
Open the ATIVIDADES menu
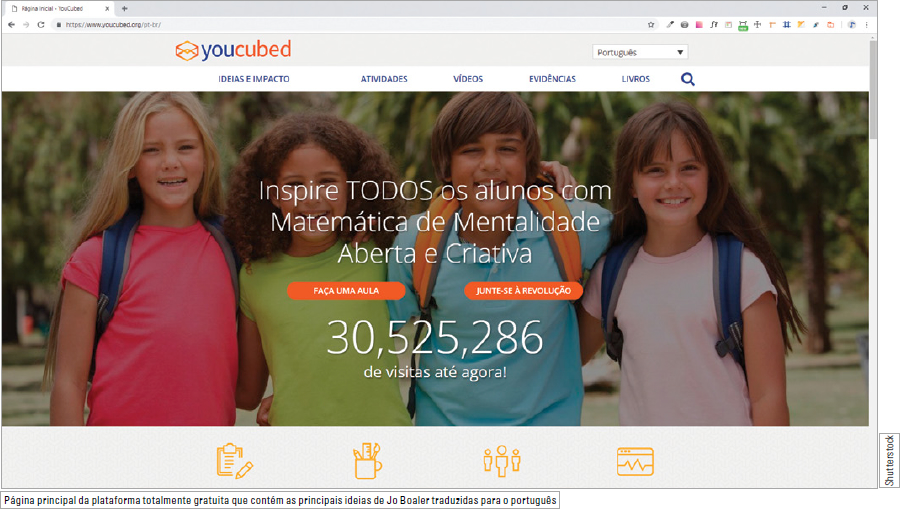tap(384, 79)
